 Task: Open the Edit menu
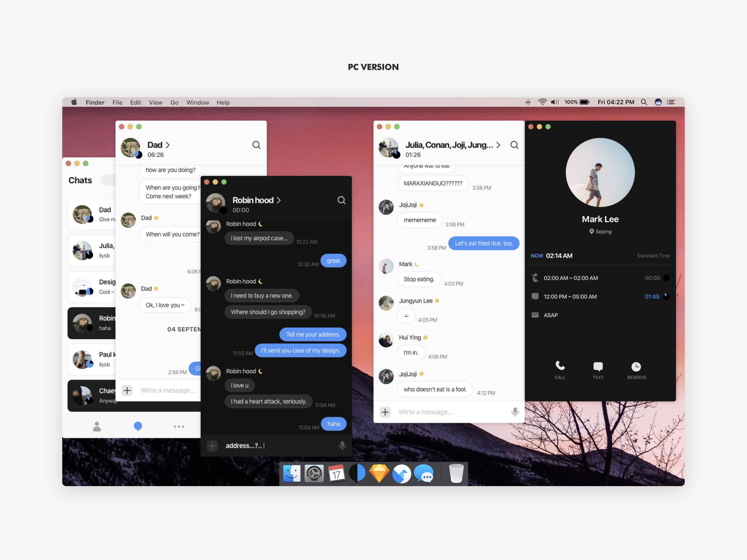point(135,102)
